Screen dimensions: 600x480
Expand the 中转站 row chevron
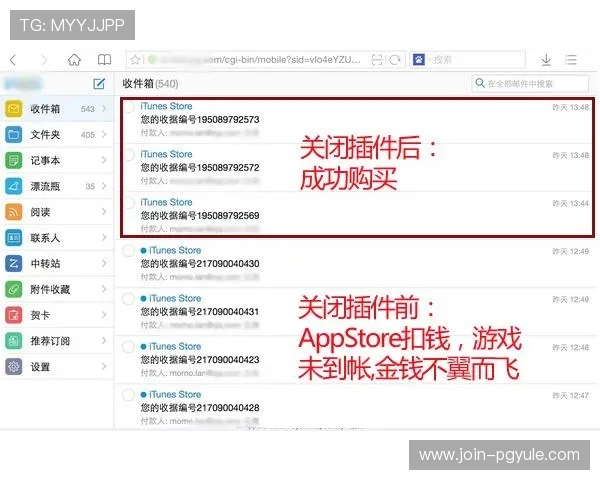pyautogui.click(x=104, y=263)
